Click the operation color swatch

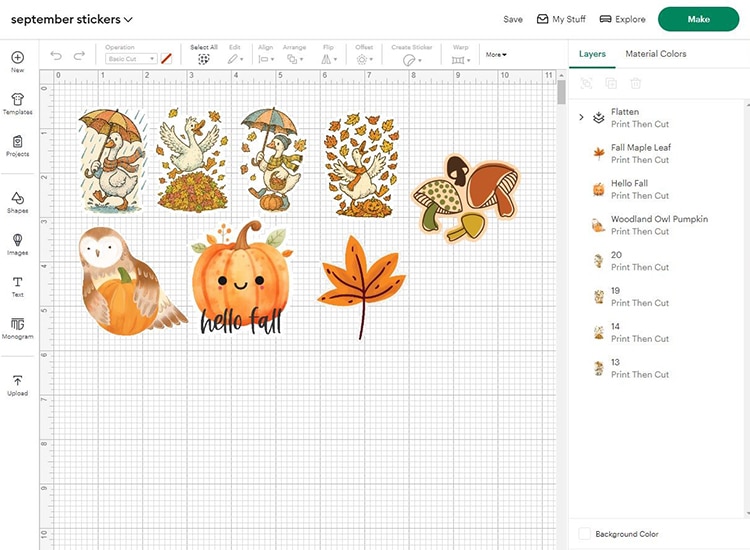pyautogui.click(x=167, y=59)
